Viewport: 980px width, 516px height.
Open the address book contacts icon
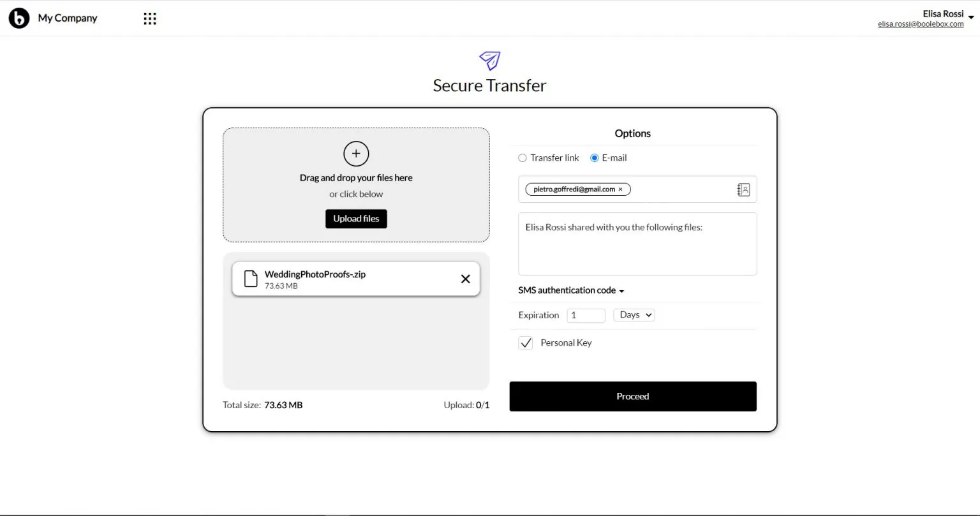743,189
